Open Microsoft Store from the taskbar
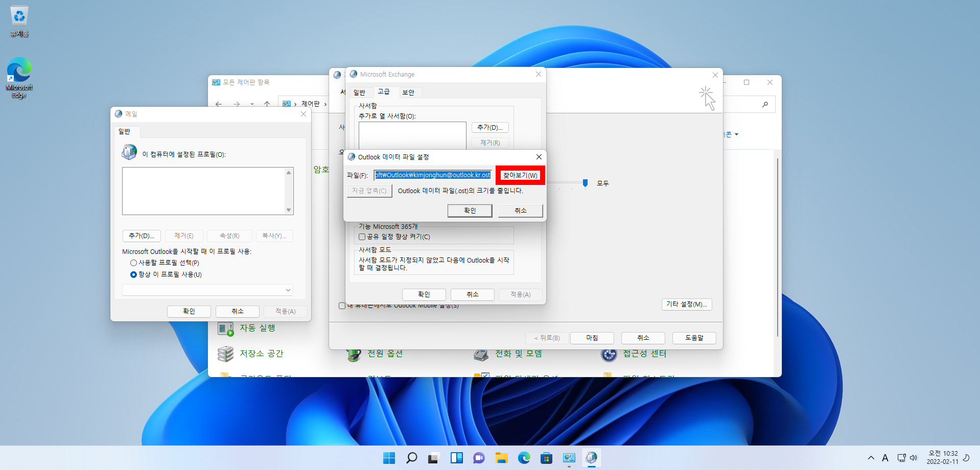The width and height of the screenshot is (980, 470). 546,458
